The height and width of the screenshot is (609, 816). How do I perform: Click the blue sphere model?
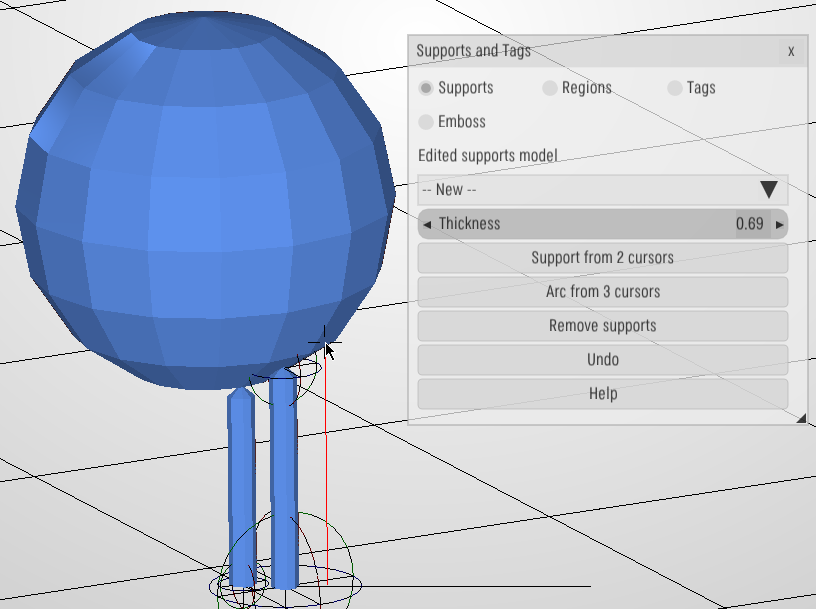pos(200,200)
